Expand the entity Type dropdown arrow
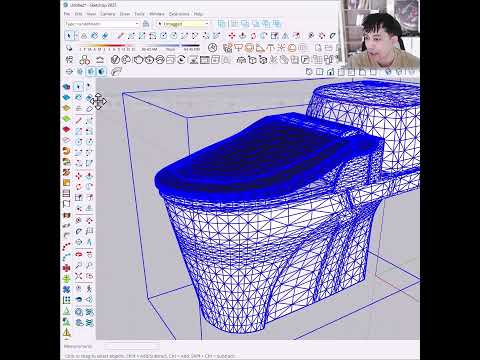Viewport: 480px width, 360px height. point(137,24)
